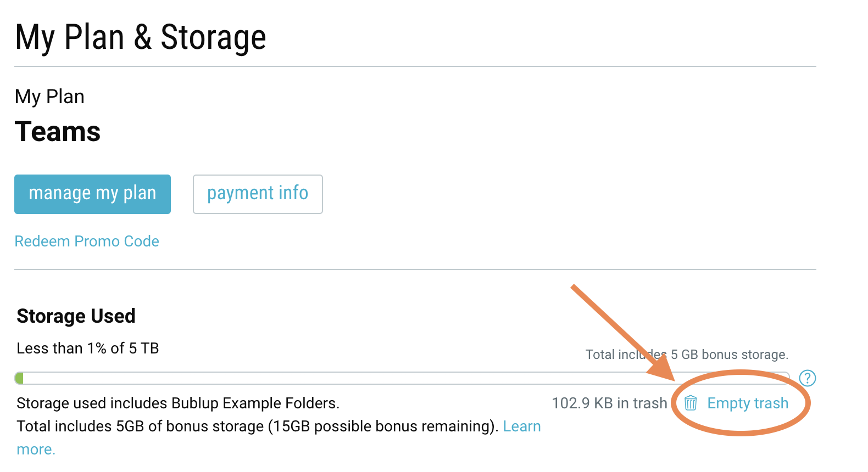The image size is (868, 472).
Task: Select the Empty trash link text
Action: pos(748,403)
